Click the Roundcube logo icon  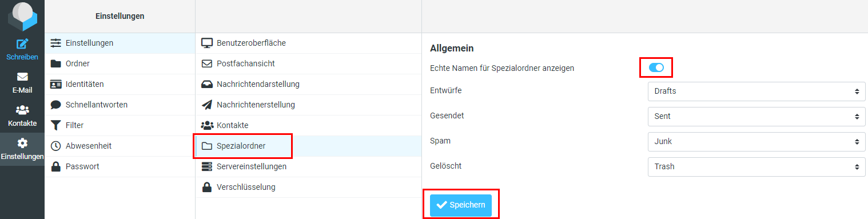click(x=22, y=16)
